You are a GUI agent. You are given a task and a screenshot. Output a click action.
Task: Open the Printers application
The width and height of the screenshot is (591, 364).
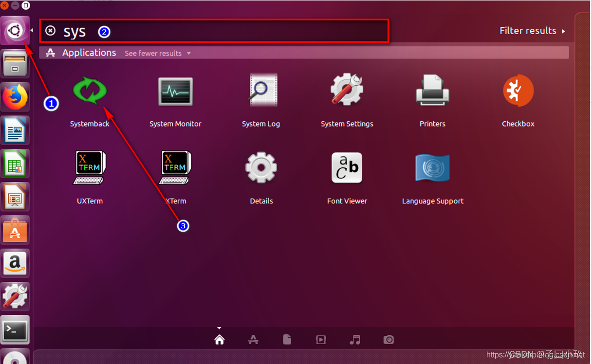(x=432, y=91)
